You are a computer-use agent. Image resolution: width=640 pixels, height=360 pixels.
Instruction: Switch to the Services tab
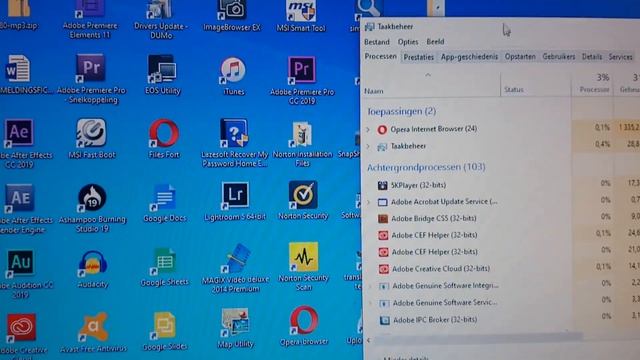click(620, 57)
